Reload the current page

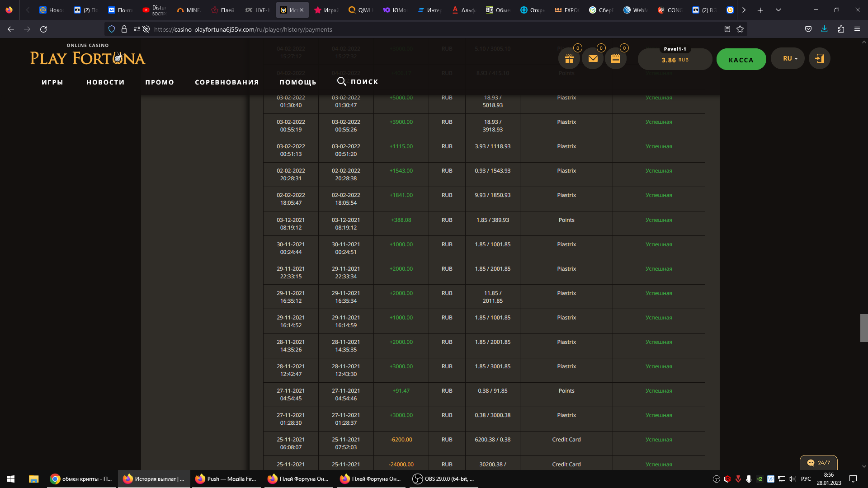43,29
